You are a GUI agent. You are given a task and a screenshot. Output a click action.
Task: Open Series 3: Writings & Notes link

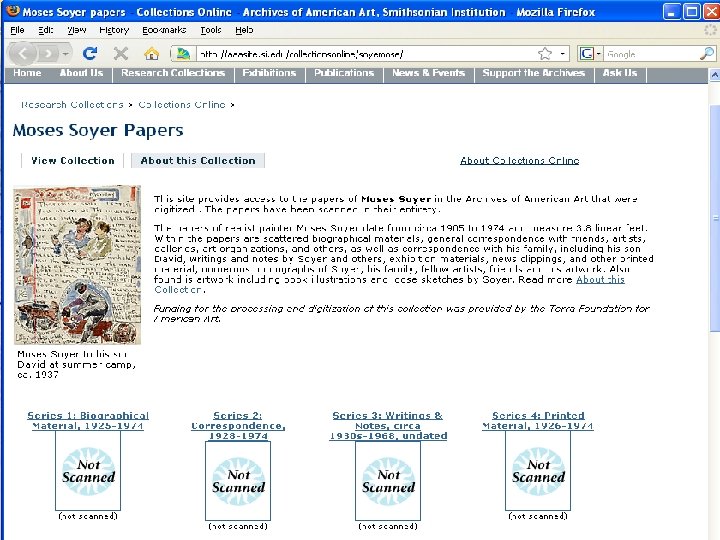click(388, 426)
